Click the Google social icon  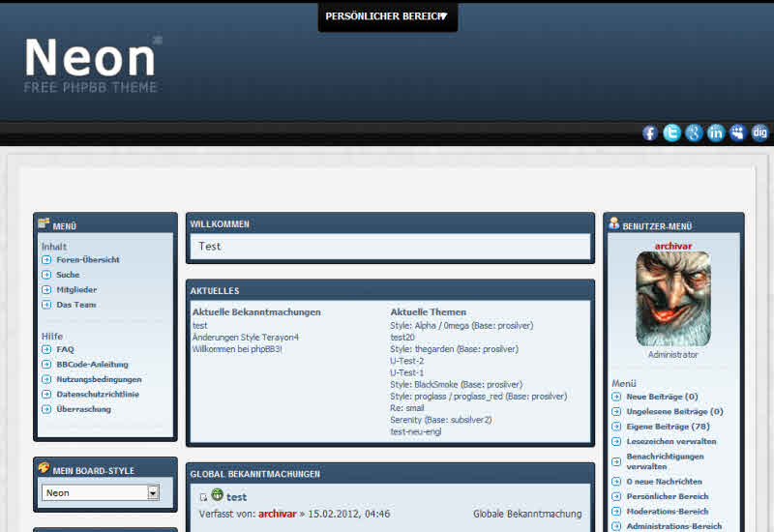tap(694, 133)
